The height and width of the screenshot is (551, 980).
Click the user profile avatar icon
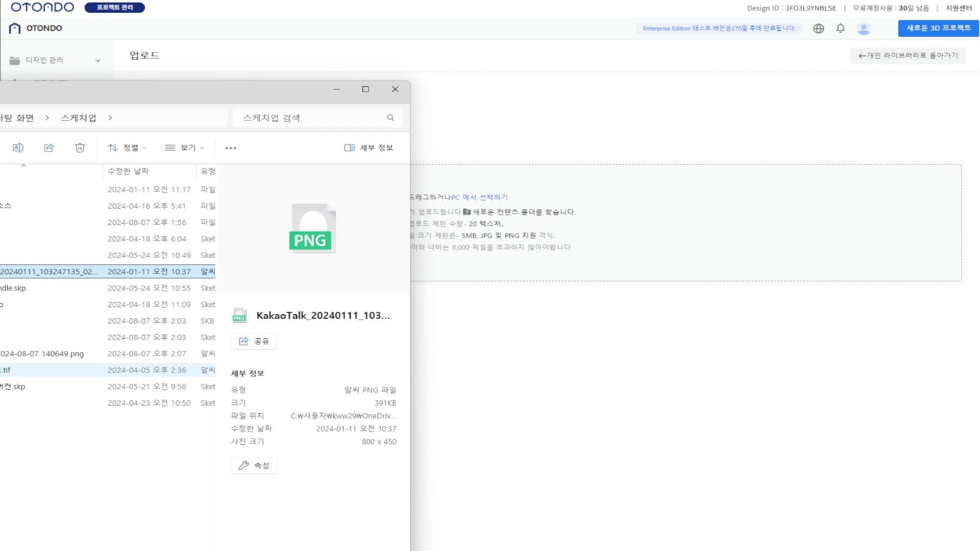864,29
